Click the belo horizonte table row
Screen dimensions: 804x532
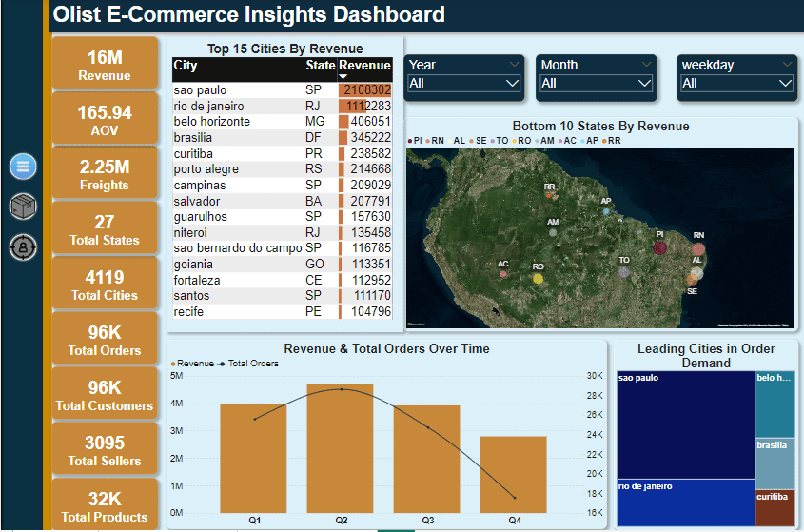283,122
